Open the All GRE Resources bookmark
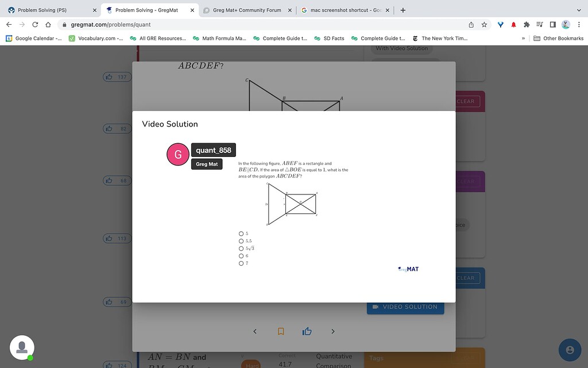The height and width of the screenshot is (368, 588). click(x=158, y=39)
